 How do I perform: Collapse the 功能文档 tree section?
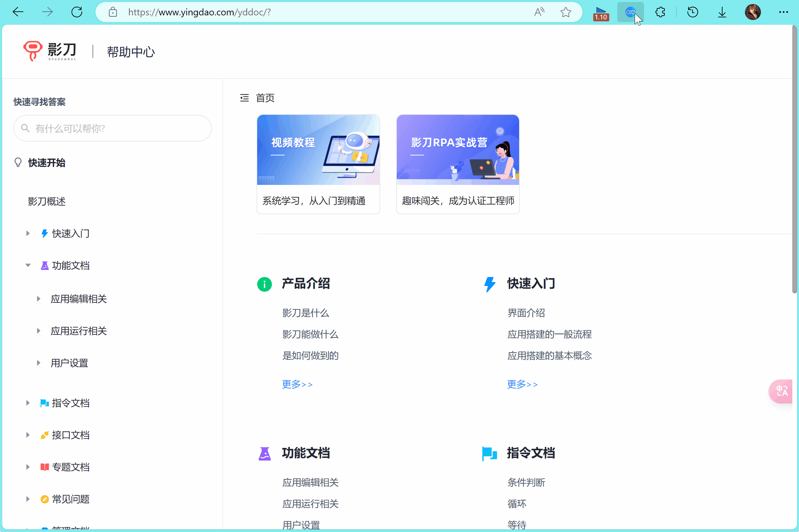[x=28, y=265]
